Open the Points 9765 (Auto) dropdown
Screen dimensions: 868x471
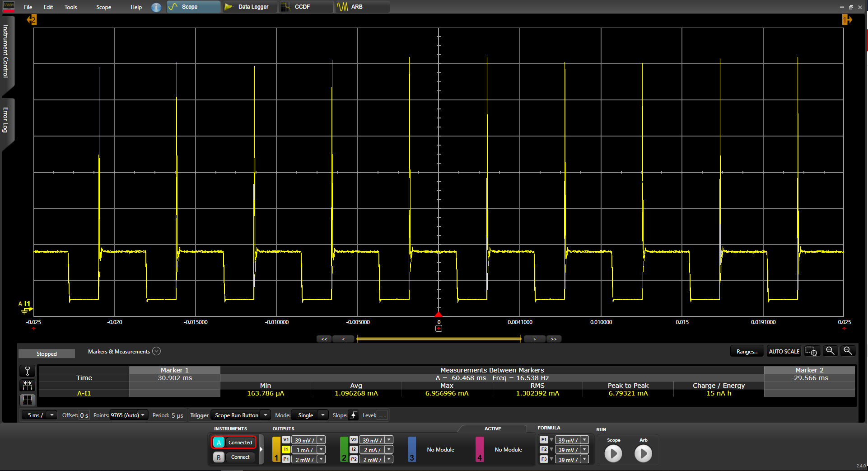point(129,415)
